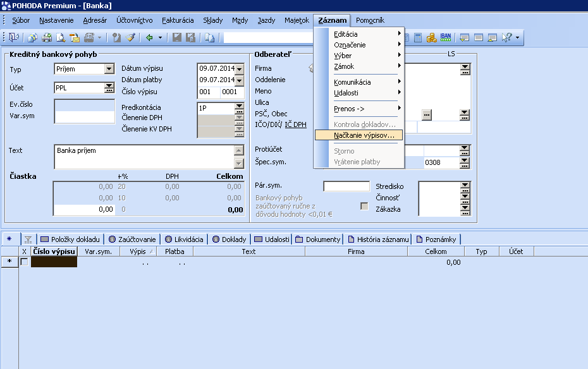Open the Typ dropdown showing Príjem
Viewport: 588px width, 369px height.
coord(109,69)
